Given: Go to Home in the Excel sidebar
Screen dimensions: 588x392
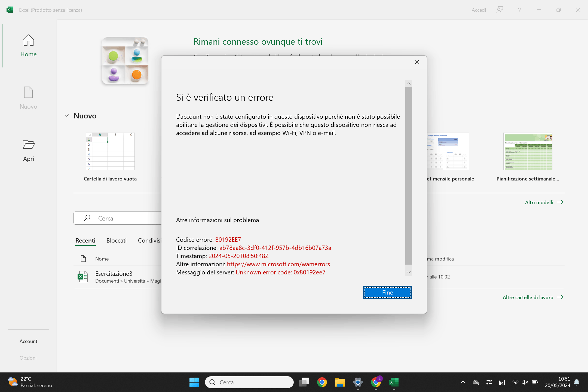Looking at the screenshot, I should (28, 46).
